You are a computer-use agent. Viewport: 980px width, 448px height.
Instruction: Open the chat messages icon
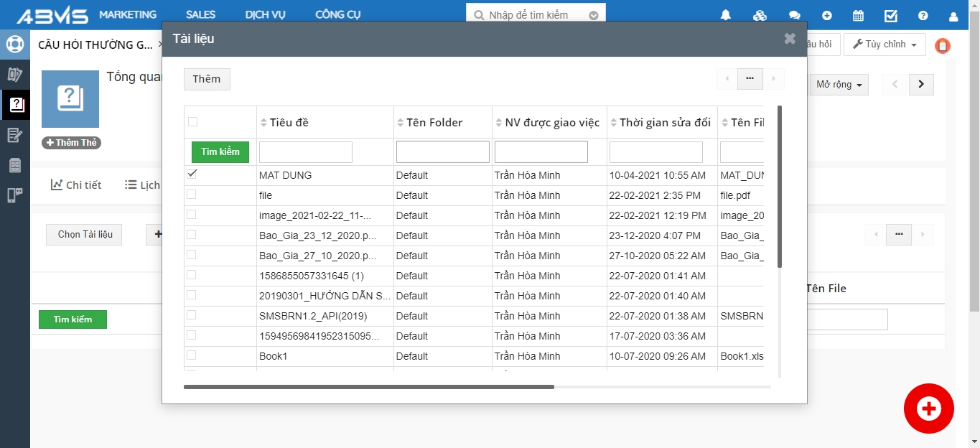pos(794,15)
